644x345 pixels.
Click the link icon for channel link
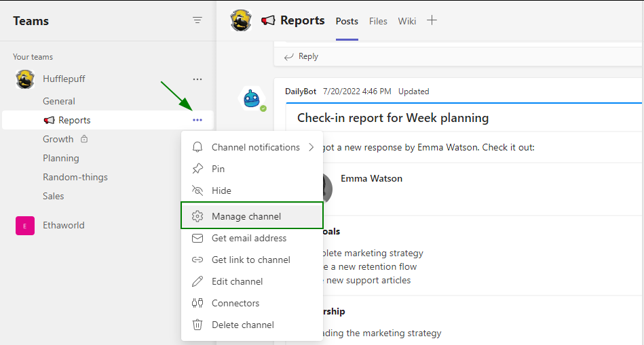[197, 260]
